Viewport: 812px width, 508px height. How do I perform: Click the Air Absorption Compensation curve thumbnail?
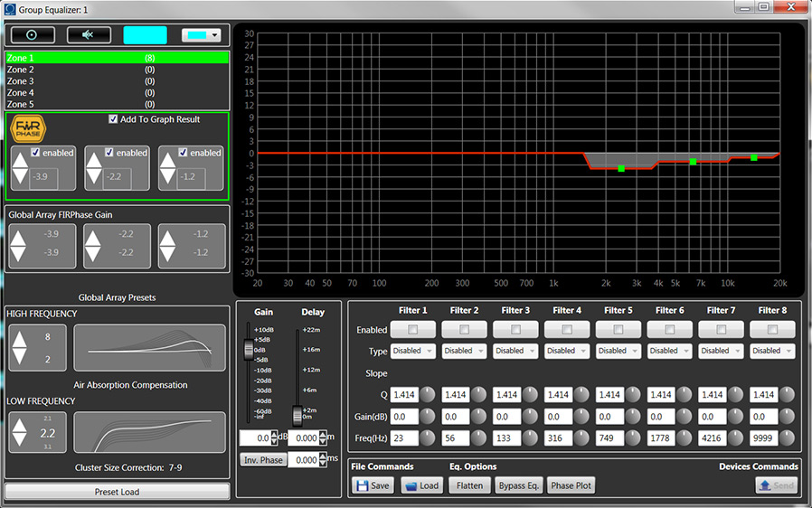pos(150,347)
